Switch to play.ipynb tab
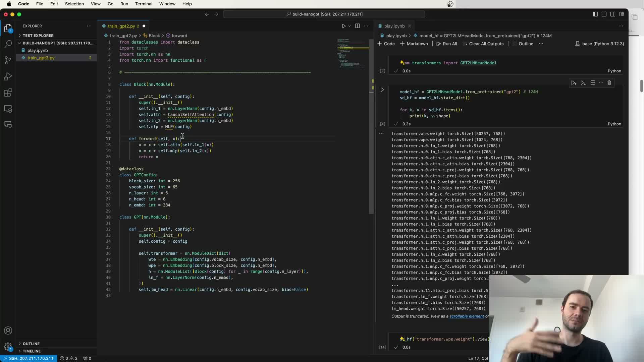The height and width of the screenshot is (362, 644). click(394, 26)
